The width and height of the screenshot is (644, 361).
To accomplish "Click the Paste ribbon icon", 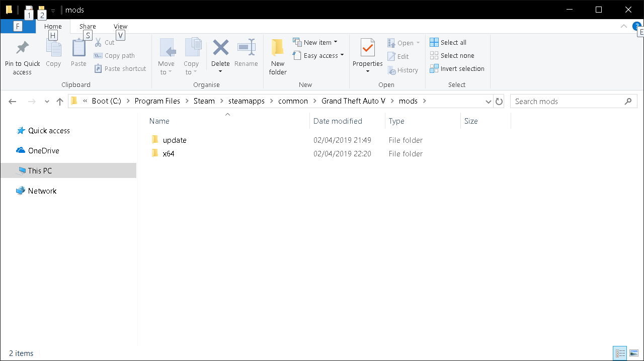I will coord(78,48).
